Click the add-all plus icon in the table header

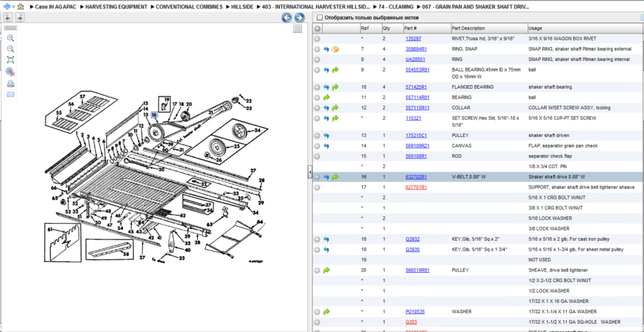[x=317, y=28]
